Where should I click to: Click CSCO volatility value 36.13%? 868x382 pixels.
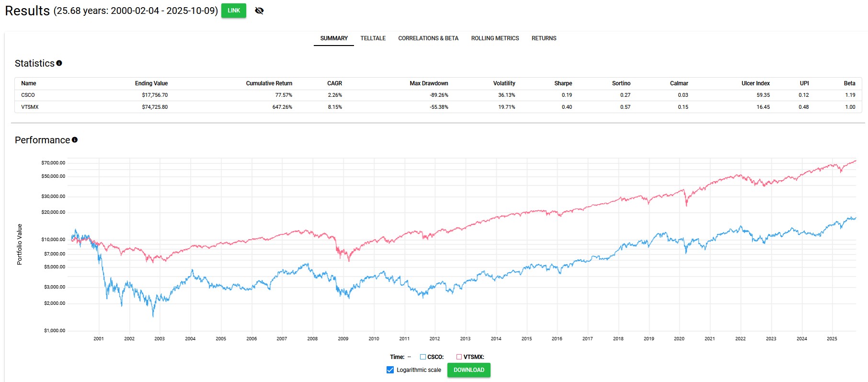tap(507, 95)
